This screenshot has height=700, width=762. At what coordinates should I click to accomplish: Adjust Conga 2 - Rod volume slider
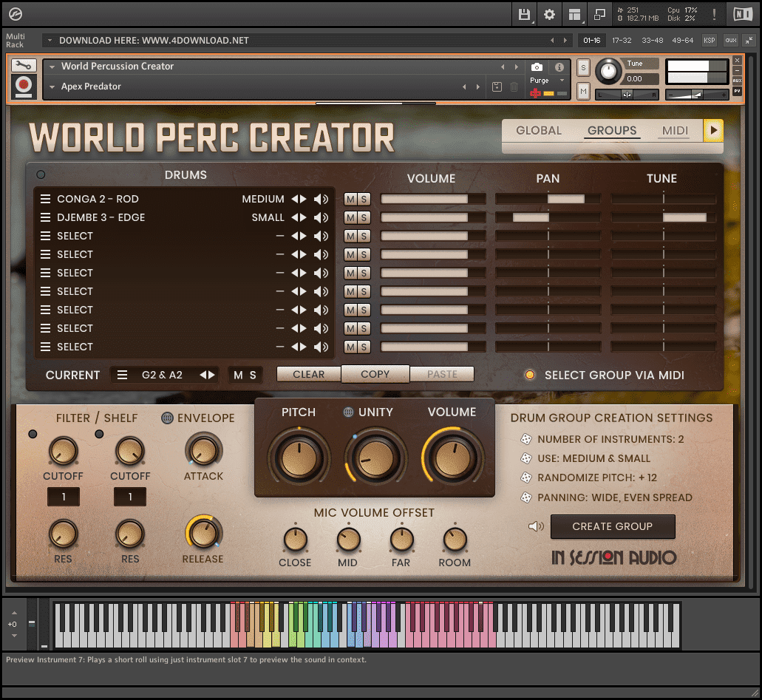click(x=432, y=199)
